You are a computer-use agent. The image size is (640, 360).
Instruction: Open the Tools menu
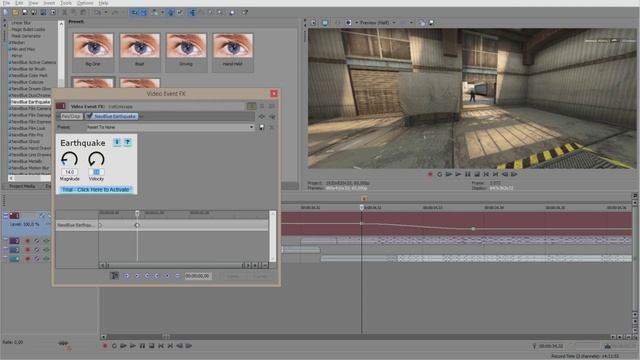[66, 3]
